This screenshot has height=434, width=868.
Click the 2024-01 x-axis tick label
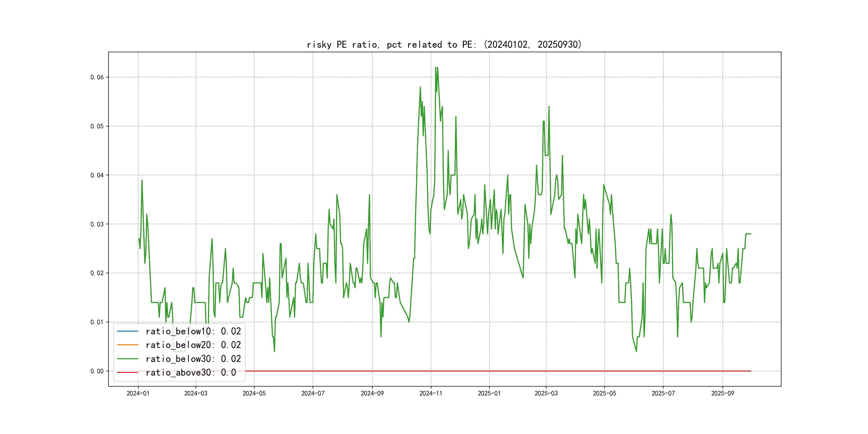point(138,393)
